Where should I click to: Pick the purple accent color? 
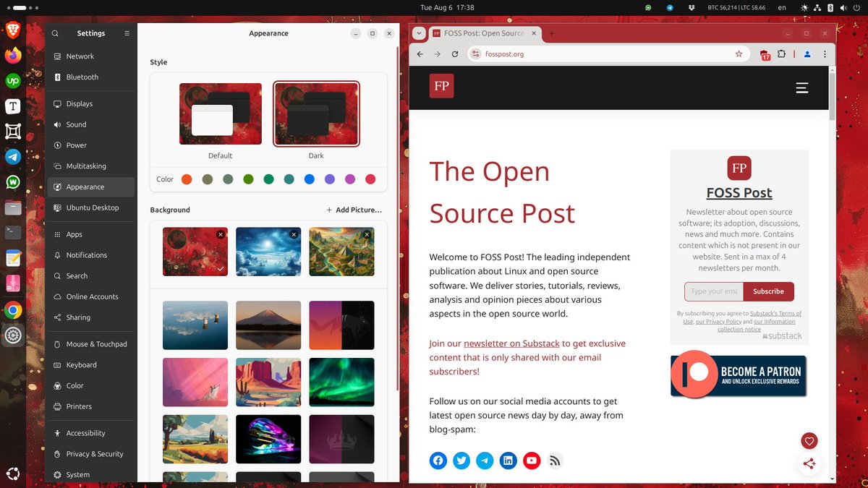(x=330, y=179)
